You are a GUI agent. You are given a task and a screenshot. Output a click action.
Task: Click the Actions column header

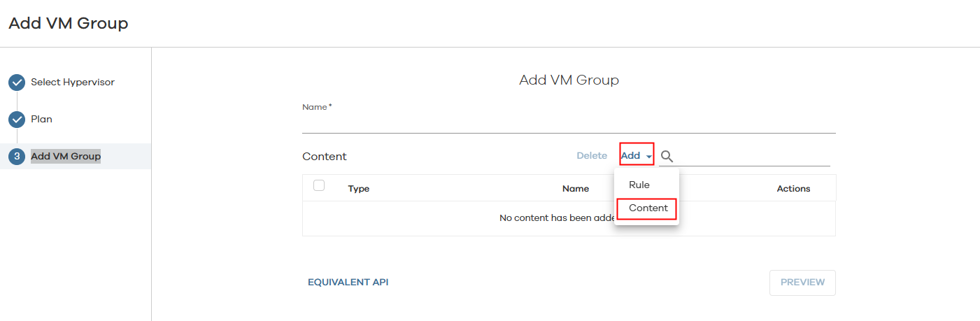tap(793, 189)
